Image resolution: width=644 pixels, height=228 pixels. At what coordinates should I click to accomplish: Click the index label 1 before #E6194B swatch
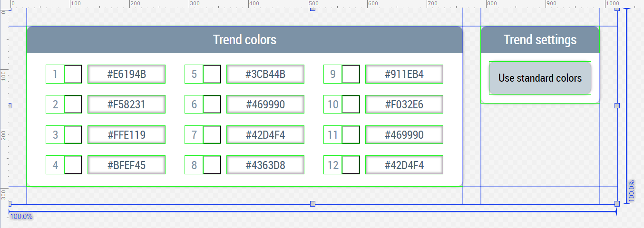click(x=55, y=74)
